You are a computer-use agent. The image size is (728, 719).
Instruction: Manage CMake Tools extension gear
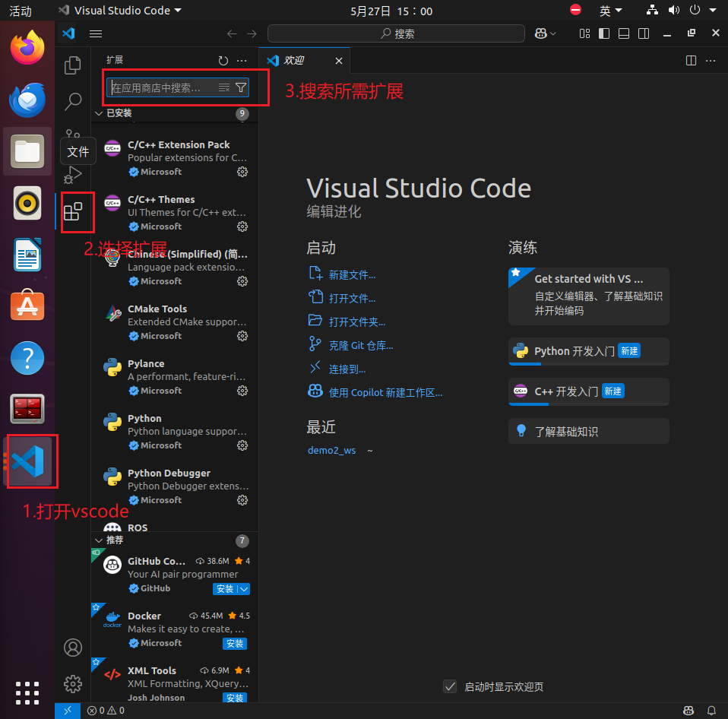click(242, 336)
